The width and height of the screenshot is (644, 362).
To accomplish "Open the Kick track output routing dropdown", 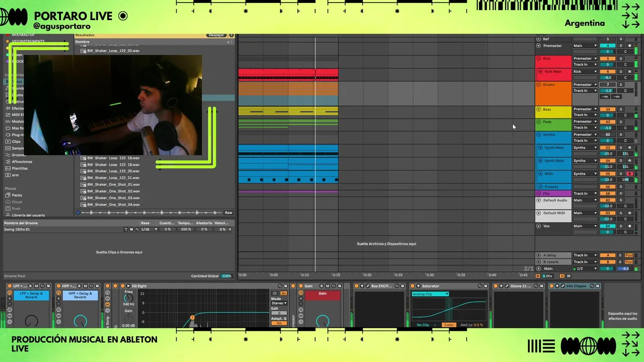I will (x=585, y=58).
